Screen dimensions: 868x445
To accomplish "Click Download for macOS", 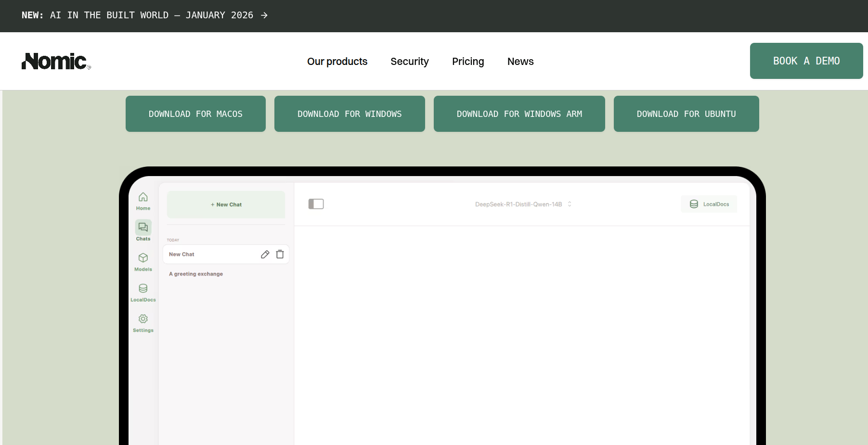I will (x=195, y=114).
